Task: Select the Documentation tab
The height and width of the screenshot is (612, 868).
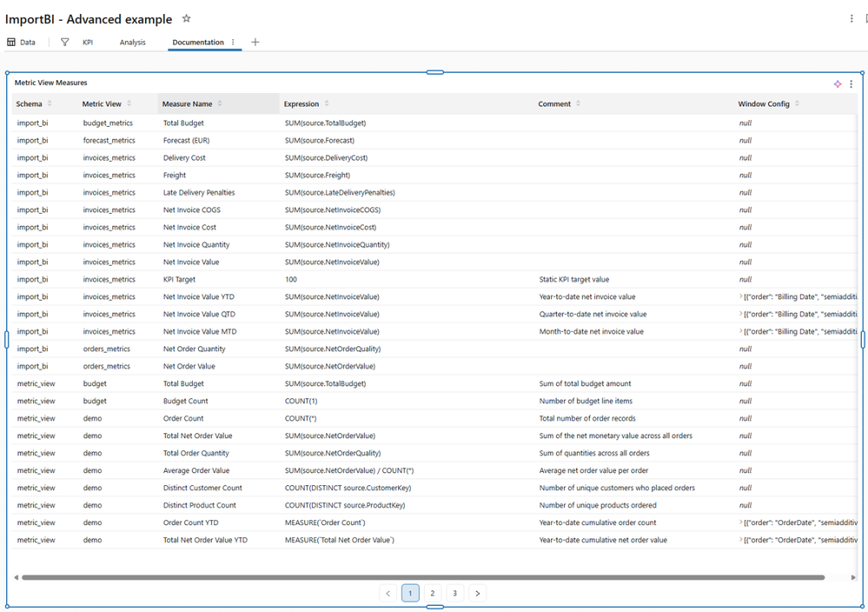Action: coord(198,42)
